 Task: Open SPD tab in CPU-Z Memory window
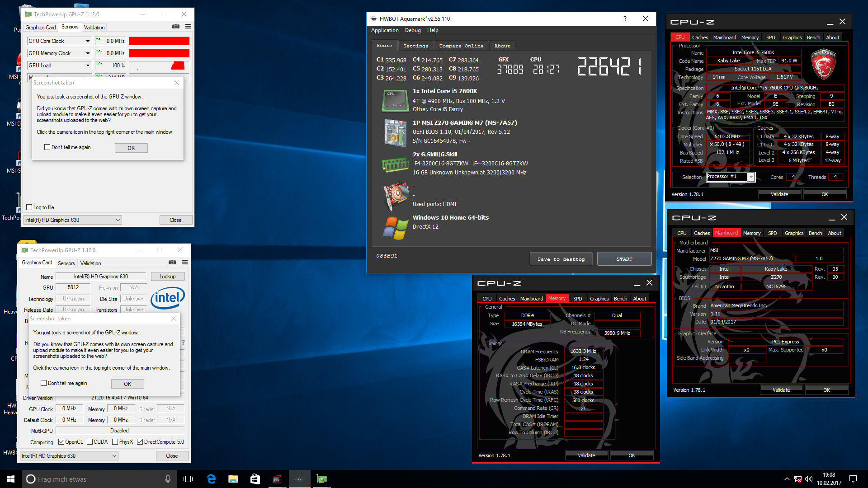click(x=577, y=299)
